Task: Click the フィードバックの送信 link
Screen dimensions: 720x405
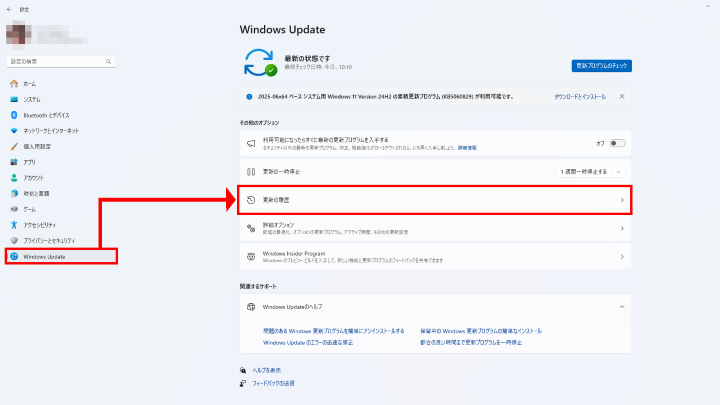Action: click(273, 383)
